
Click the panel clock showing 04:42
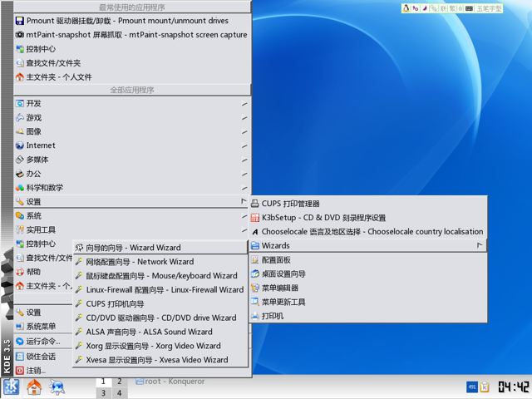pyautogui.click(x=513, y=387)
